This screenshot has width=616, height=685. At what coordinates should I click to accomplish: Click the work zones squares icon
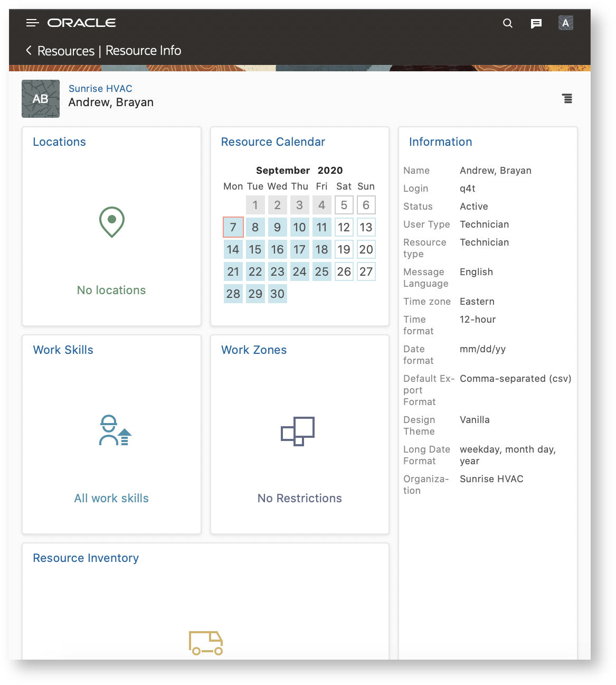tap(298, 431)
